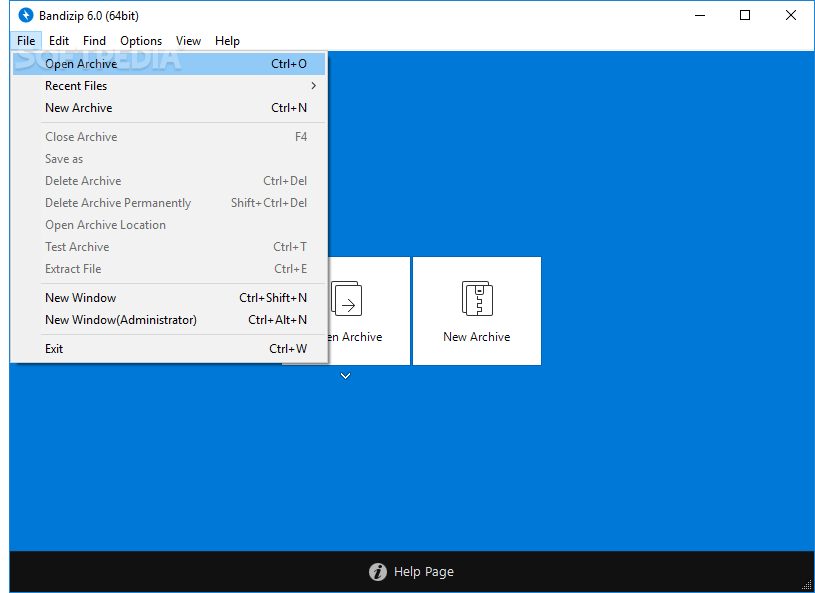Image resolution: width=815 pixels, height=593 pixels.
Task: Choose New Window menu entry
Action: click(x=169, y=298)
